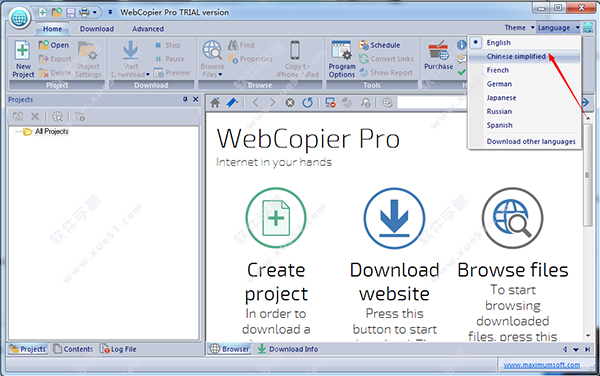Screen dimensions: 600x376
Task: Click the Purchase basket icon
Action: pyautogui.click(x=439, y=50)
